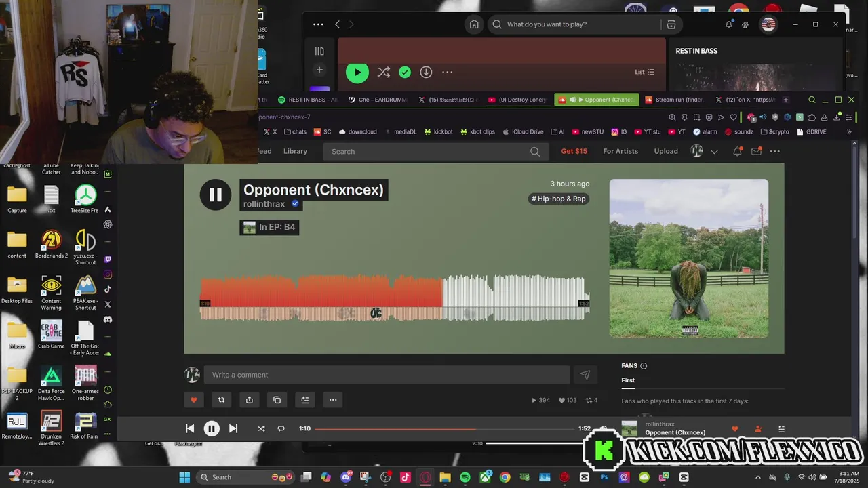Go to the Library tab

(295, 151)
